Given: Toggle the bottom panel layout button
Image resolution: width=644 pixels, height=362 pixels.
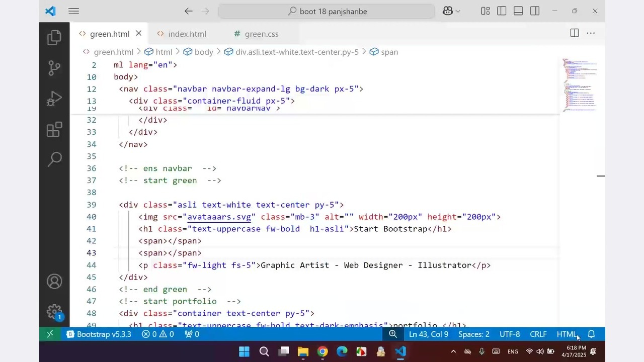Looking at the screenshot, I should pos(518,11).
